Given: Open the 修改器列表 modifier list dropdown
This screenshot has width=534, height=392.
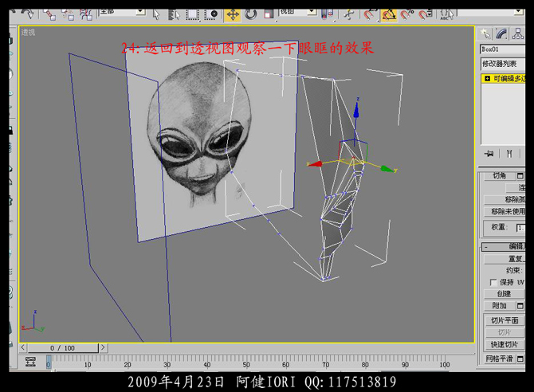Looking at the screenshot, I should pyautogui.click(x=503, y=64).
